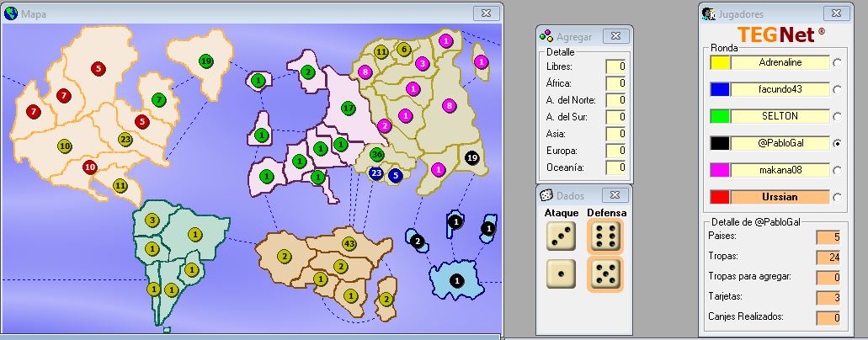Click the green 26-troop token

(x=377, y=155)
